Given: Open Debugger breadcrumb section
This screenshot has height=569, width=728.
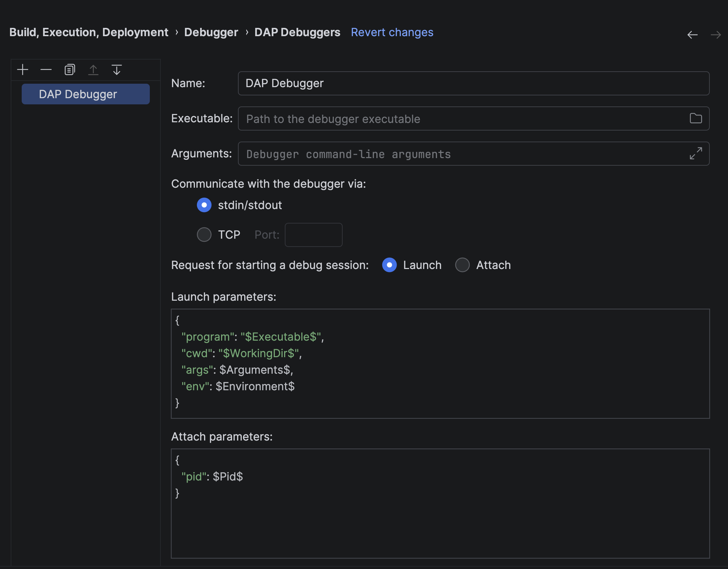Looking at the screenshot, I should pyautogui.click(x=211, y=32).
